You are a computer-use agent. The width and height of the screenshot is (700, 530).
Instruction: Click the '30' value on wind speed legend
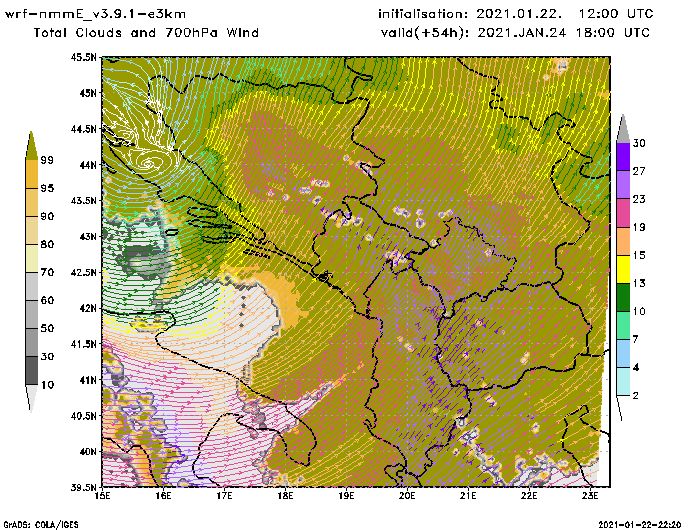click(x=639, y=143)
